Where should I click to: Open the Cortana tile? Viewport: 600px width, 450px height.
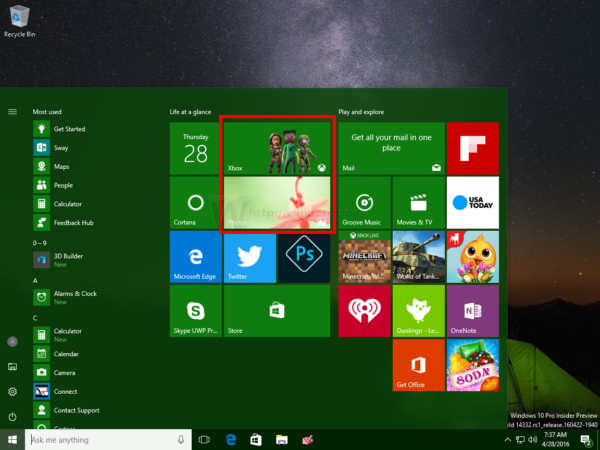195,203
